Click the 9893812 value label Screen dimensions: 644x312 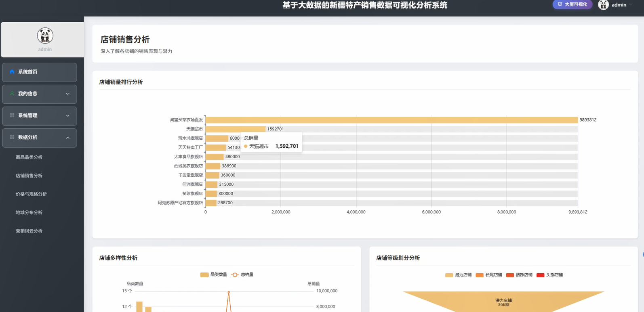(588, 120)
